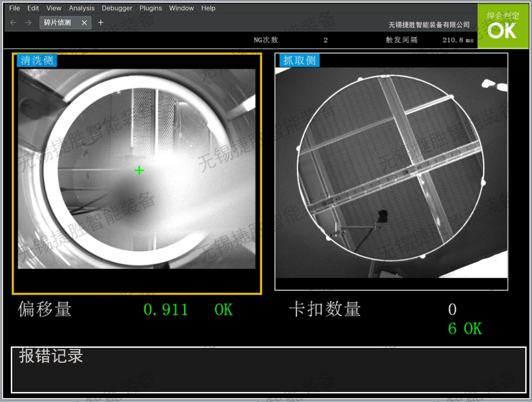Open the Plugins menu

[151, 8]
